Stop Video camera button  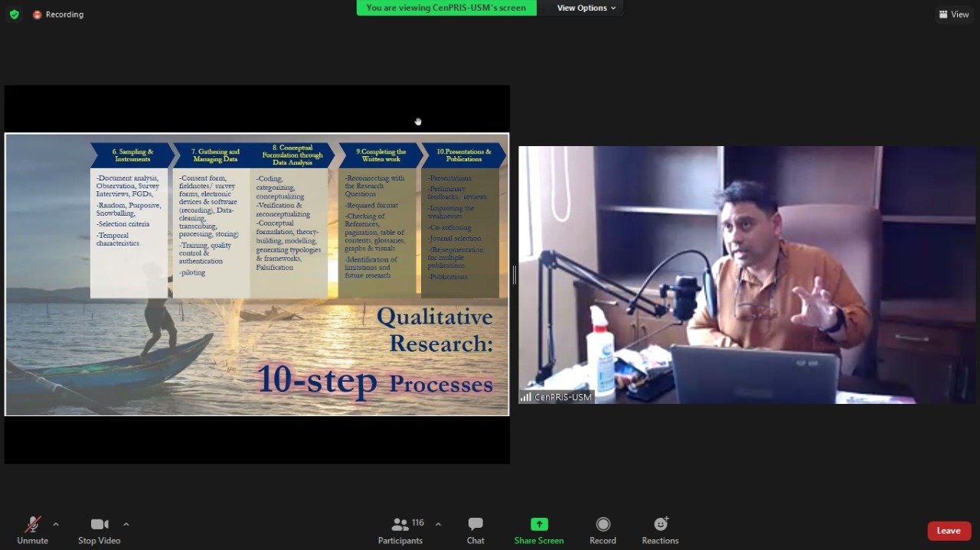pyautogui.click(x=100, y=530)
